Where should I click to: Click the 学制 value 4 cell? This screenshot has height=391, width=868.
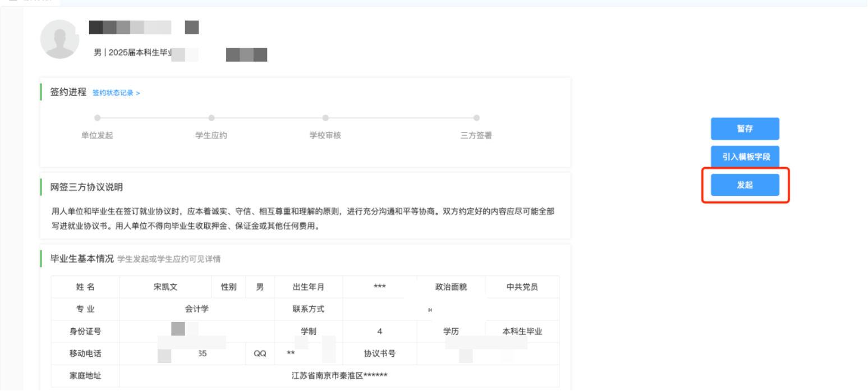tap(380, 331)
